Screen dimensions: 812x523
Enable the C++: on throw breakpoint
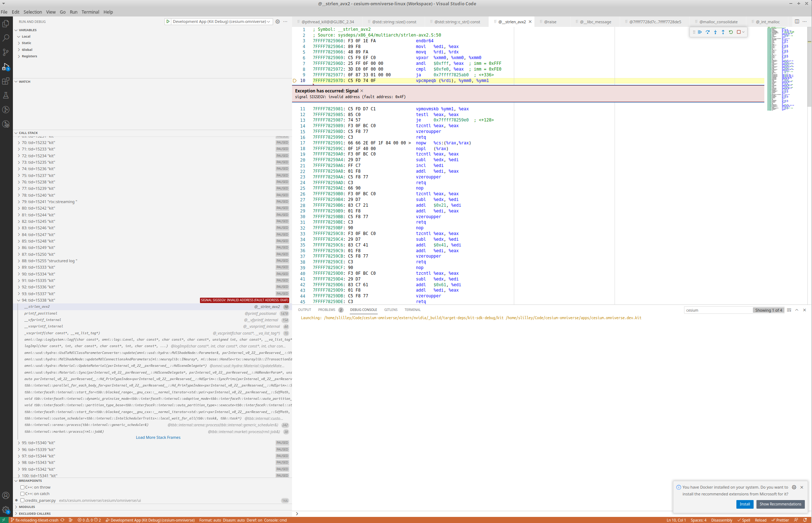click(x=23, y=487)
